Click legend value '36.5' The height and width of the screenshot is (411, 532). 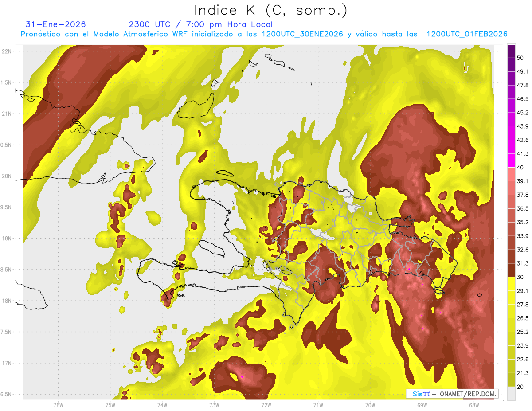[x=522, y=208]
